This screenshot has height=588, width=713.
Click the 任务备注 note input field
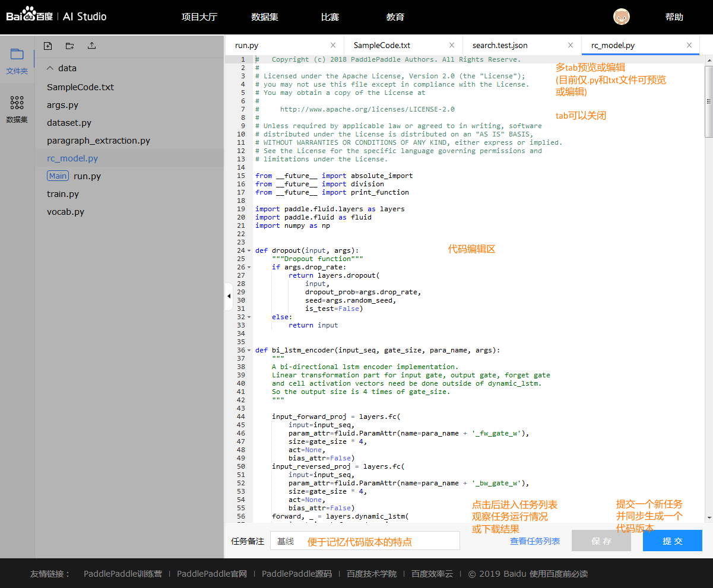point(365,541)
